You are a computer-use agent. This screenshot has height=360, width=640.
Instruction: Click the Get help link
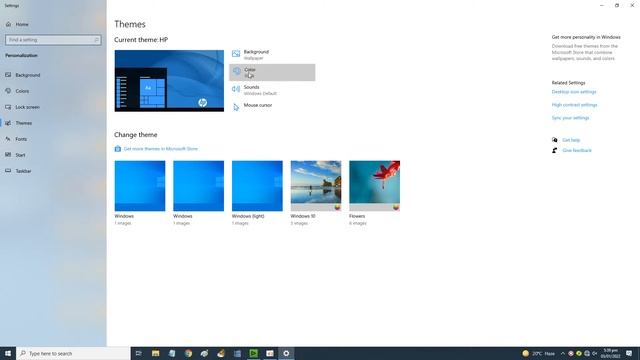[571, 140]
